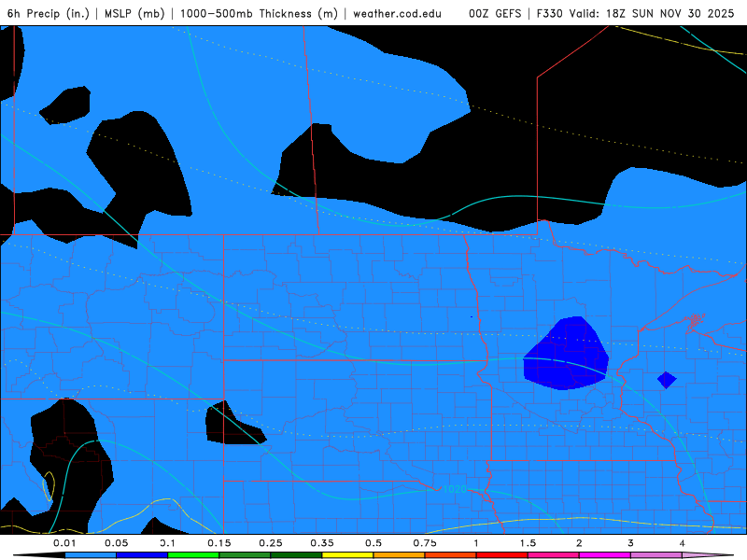Click the hot pink 1.5–2 color bar segment
Image resolution: width=747 pixels, height=560 pixels.
point(554,555)
